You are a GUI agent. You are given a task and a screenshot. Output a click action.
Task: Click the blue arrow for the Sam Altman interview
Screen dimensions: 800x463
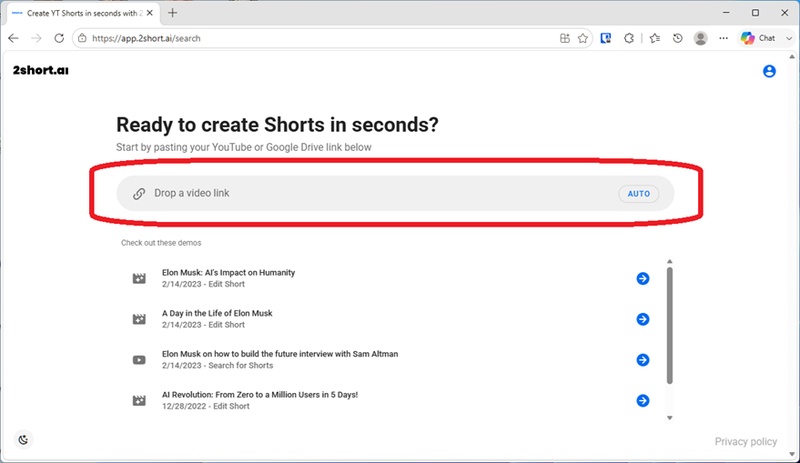(x=643, y=360)
